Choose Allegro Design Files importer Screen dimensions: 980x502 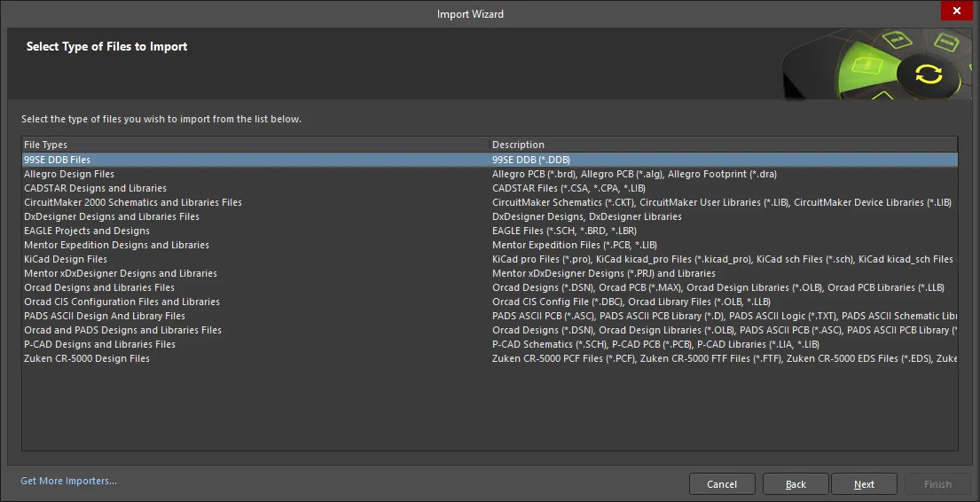[490, 175]
